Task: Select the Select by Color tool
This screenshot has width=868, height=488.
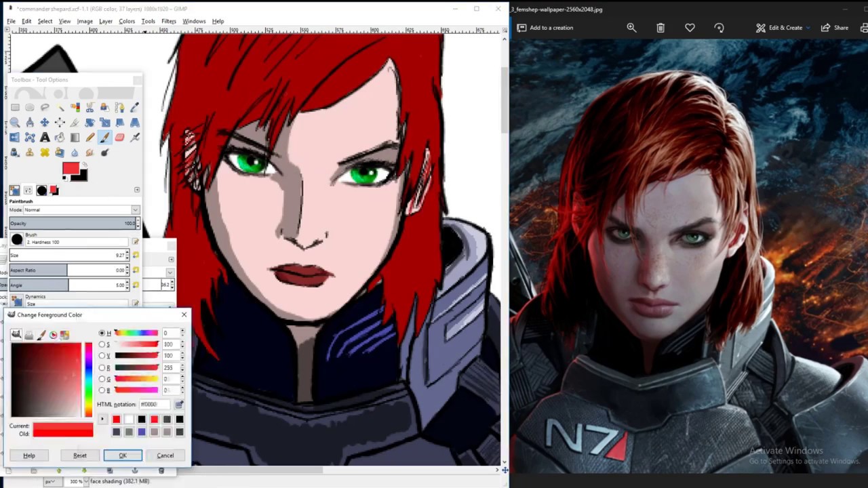Action: pos(75,107)
